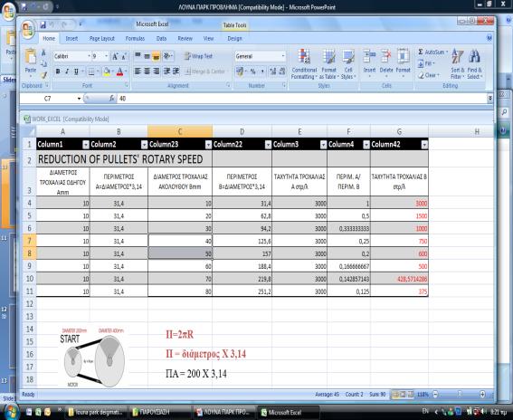Open Format as Table gallery
513x420 pixels.
328,64
